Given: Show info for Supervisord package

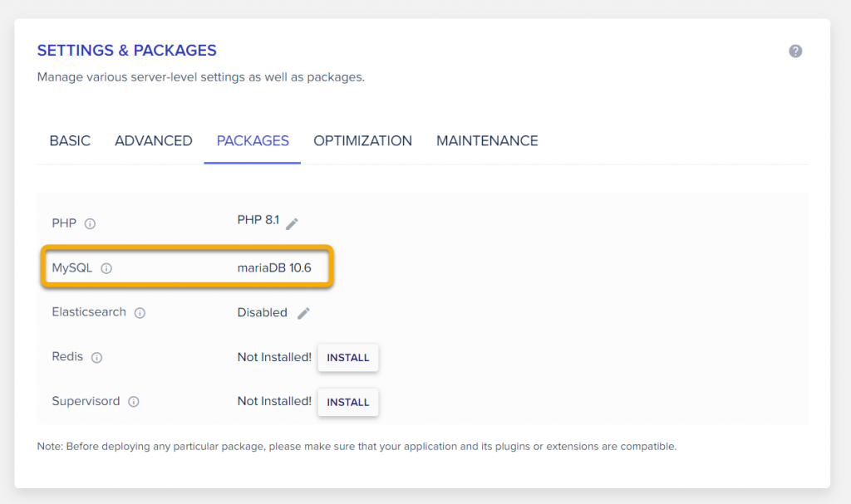Looking at the screenshot, I should coord(134,402).
